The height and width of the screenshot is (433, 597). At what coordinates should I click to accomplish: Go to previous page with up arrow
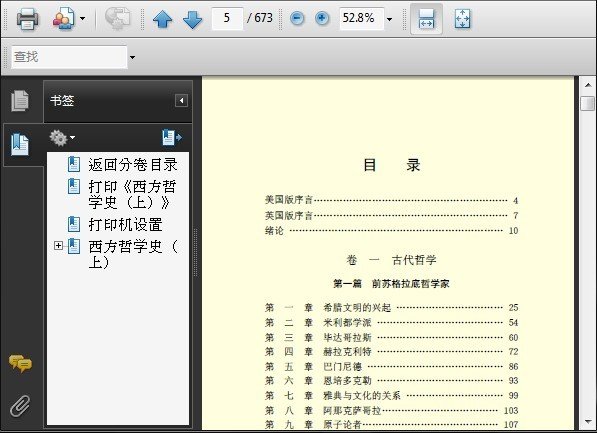click(x=163, y=19)
